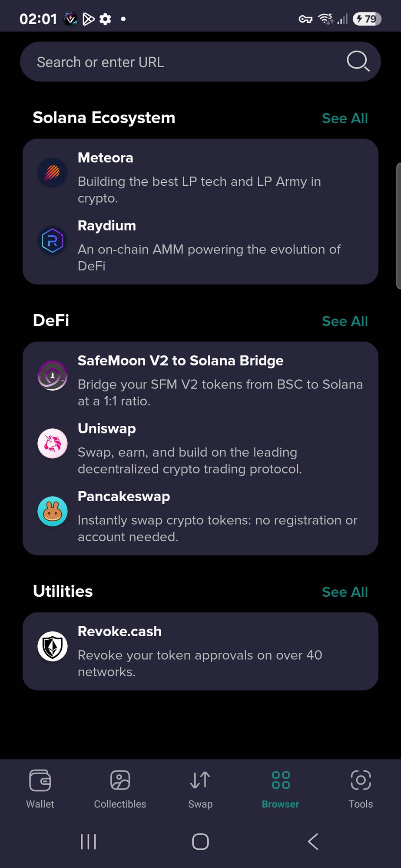See all Utilities apps
Screen dimensions: 401x868
point(345,592)
